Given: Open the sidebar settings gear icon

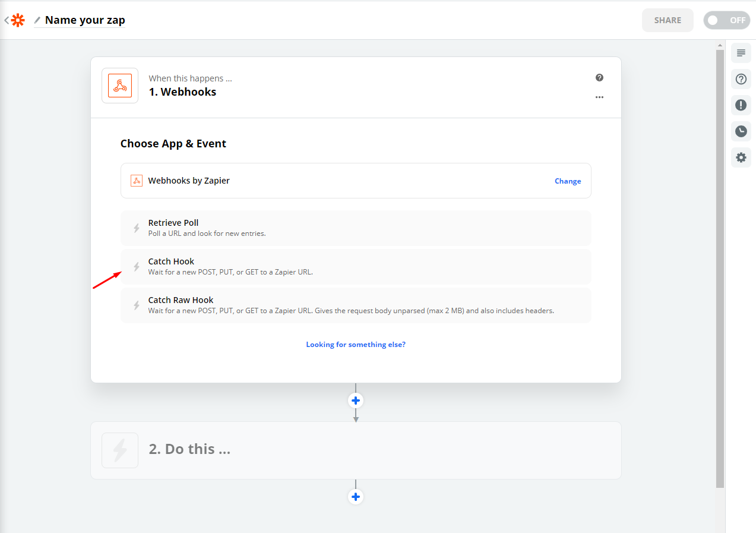Looking at the screenshot, I should (x=741, y=157).
